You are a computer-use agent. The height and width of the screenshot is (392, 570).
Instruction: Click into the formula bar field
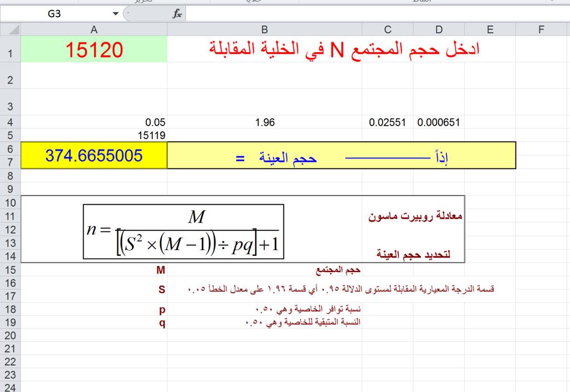[377, 14]
